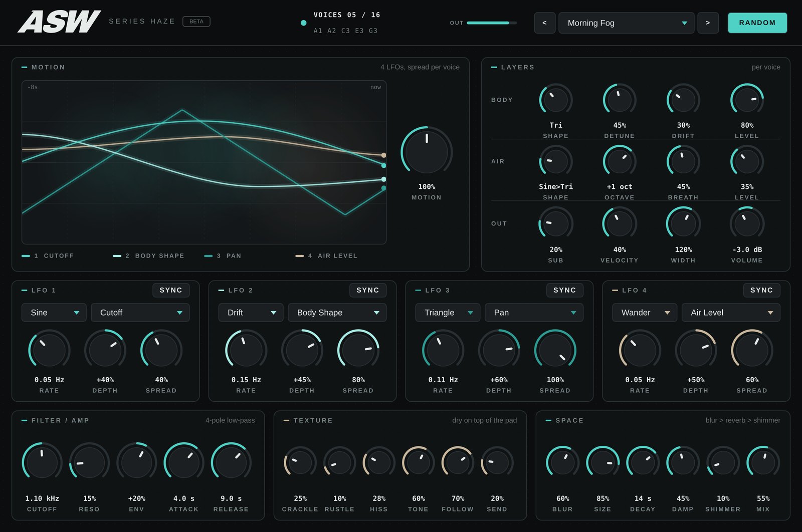The image size is (802, 532).
Task: Click the BODY DETUNE knob
Action: coord(620,100)
